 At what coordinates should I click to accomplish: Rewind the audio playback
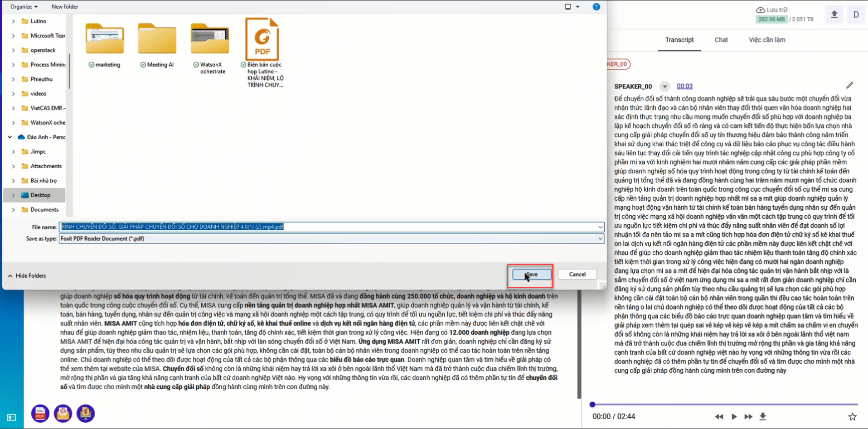click(x=719, y=417)
